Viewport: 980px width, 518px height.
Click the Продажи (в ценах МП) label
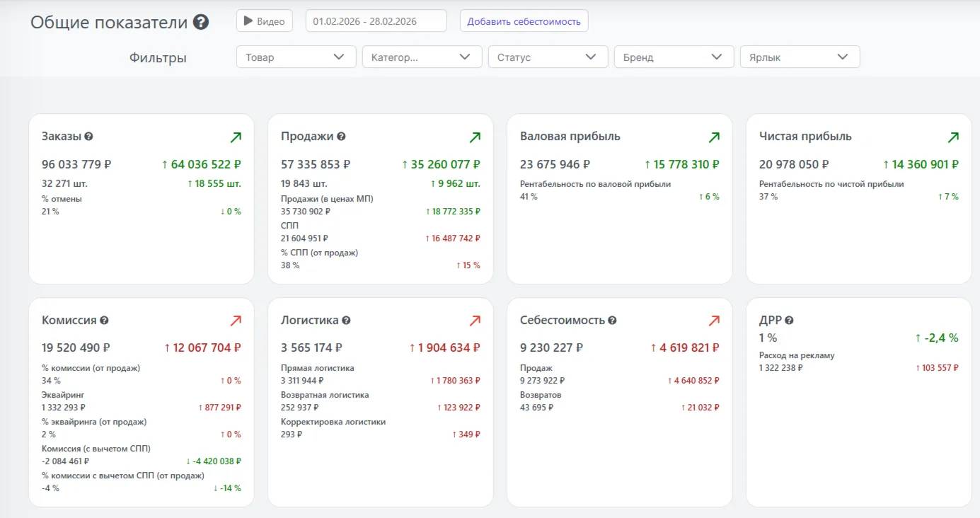(327, 199)
